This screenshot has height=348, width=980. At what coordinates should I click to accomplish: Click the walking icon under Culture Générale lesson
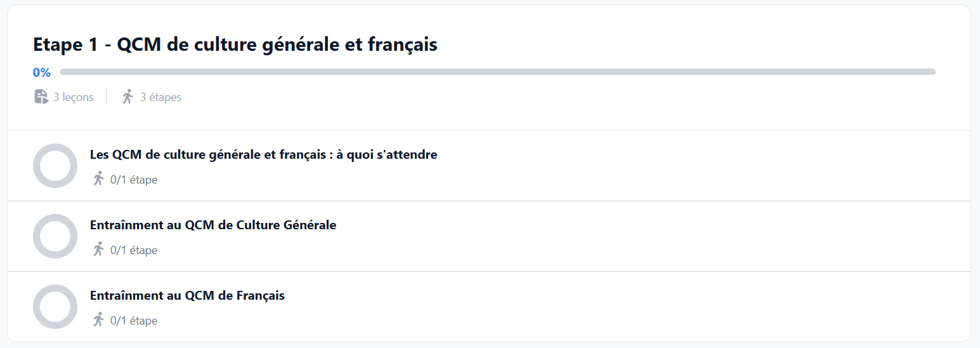click(x=98, y=250)
